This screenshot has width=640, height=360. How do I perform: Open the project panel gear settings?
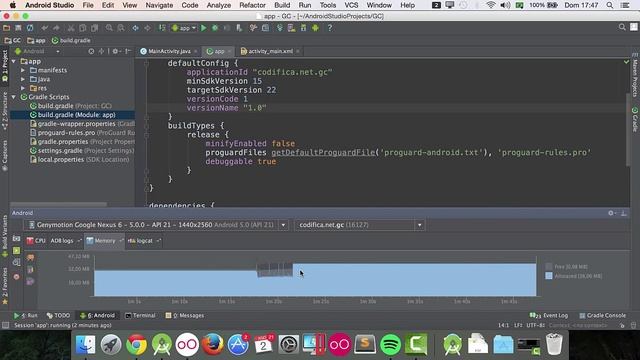[x=116, y=51]
